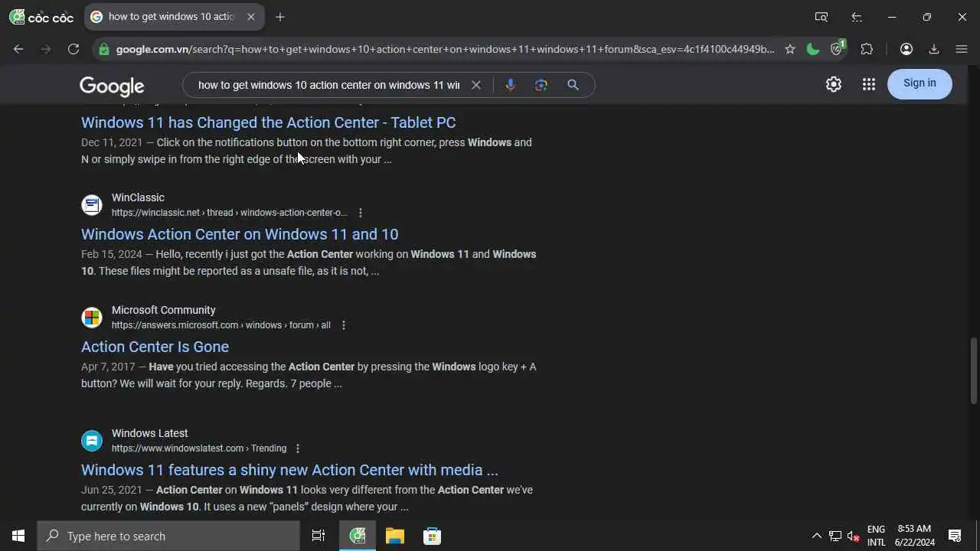Image resolution: width=980 pixels, height=551 pixels.
Task: Close the current browser tab
Action: 251,17
